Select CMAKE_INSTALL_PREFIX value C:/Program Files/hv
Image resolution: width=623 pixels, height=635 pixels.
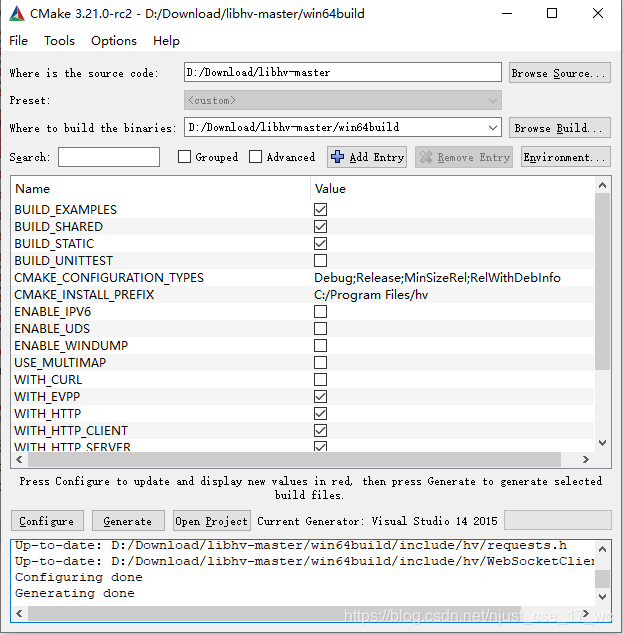(x=371, y=295)
